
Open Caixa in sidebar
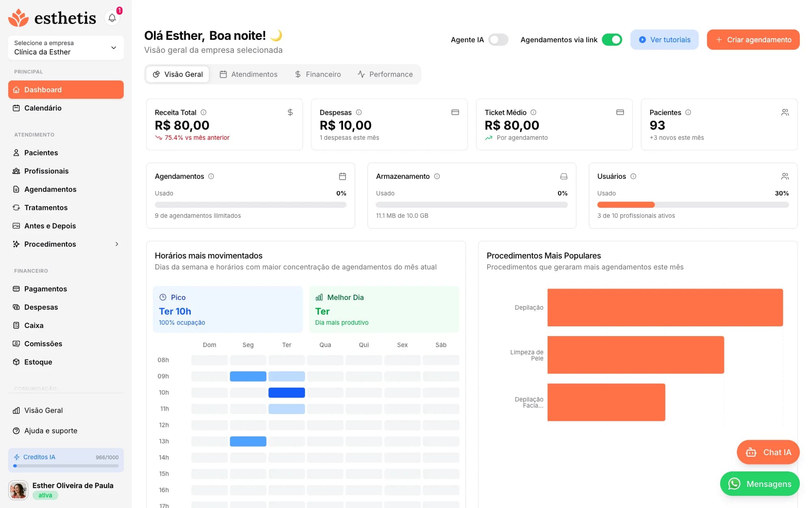click(x=66, y=325)
